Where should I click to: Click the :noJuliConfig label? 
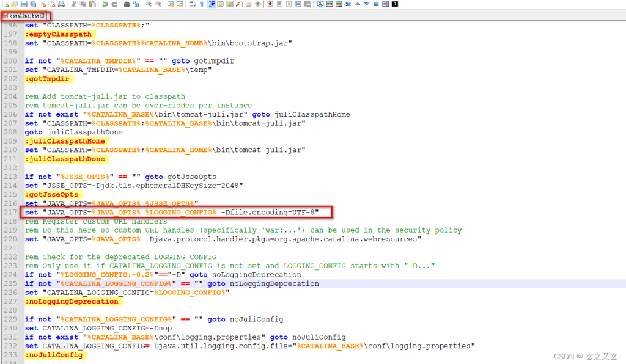click(54, 355)
